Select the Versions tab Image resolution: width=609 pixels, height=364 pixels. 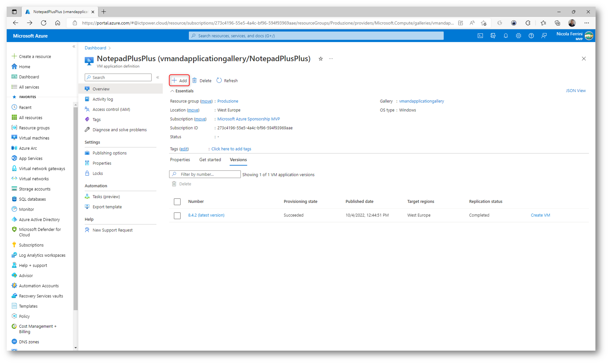point(238,160)
